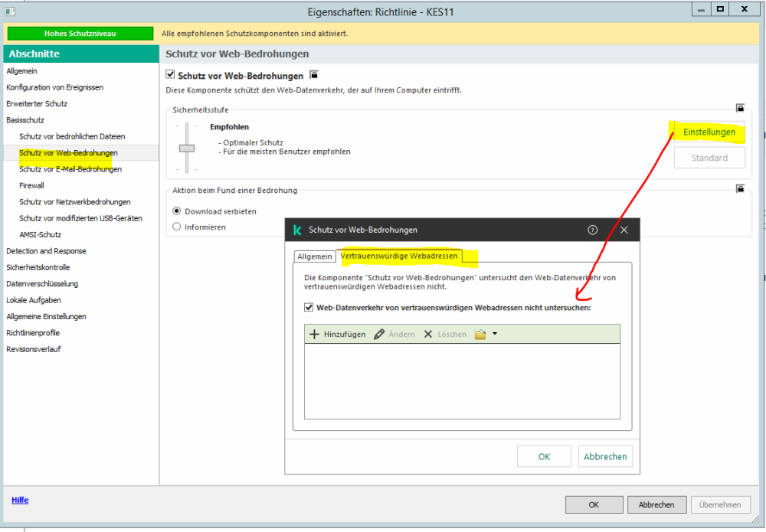The height and width of the screenshot is (532, 766).
Task: Open AMSI-Schutz section
Action: point(40,234)
